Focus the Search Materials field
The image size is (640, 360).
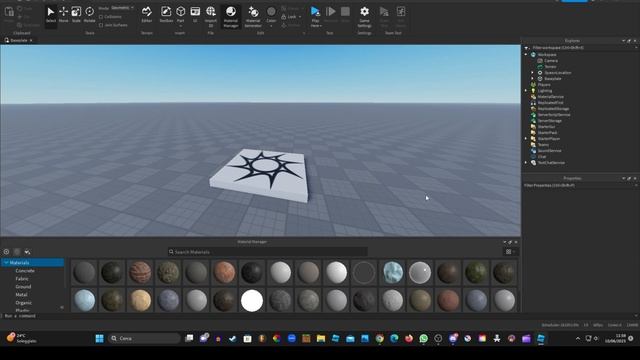tap(268, 252)
